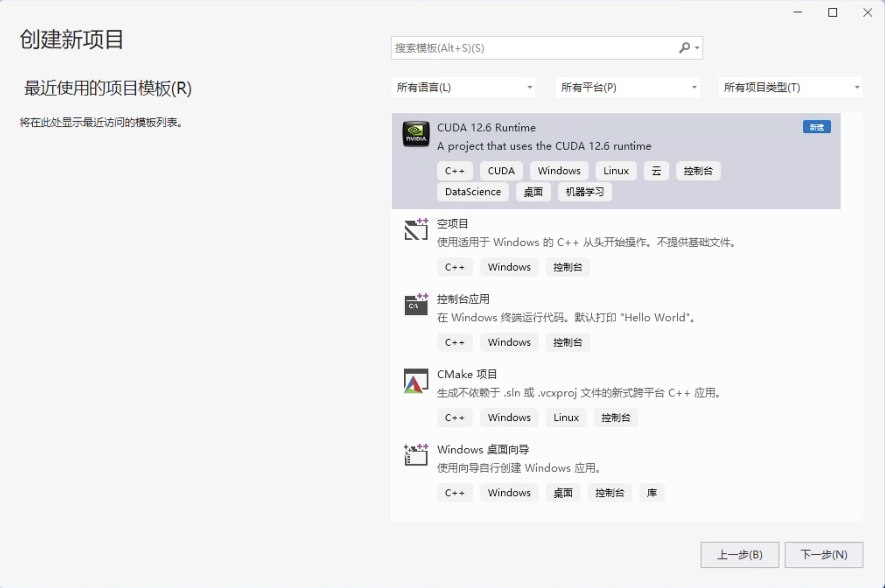Click 桌面 tag in CUDA Runtime template
Viewport: 885px width, 588px height.
533,192
